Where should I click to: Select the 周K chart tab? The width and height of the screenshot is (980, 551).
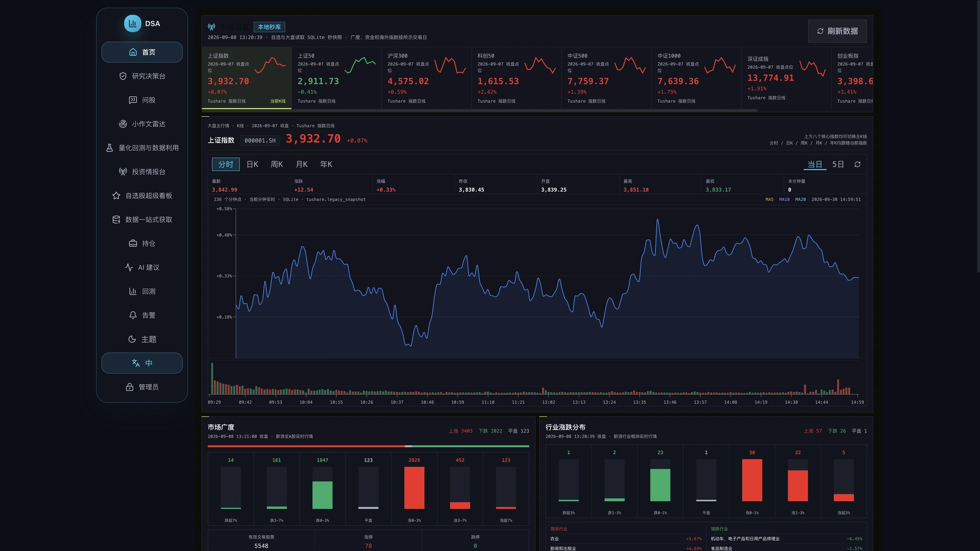pos(277,165)
